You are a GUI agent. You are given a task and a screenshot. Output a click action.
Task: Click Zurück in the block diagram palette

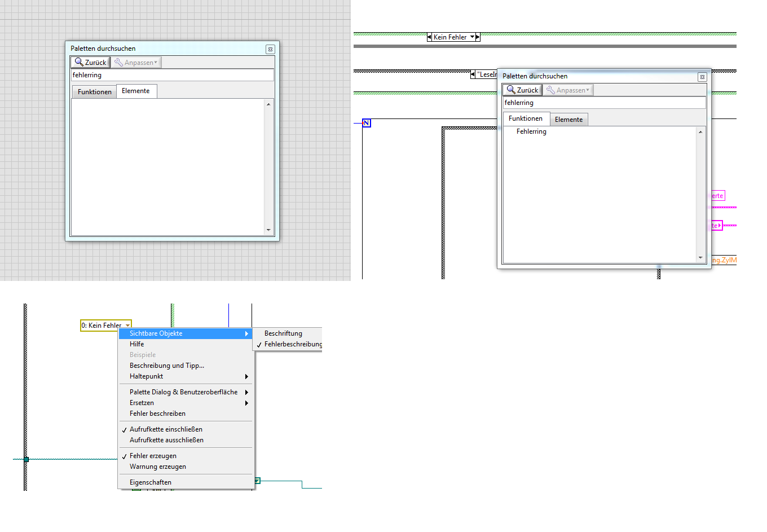point(522,90)
